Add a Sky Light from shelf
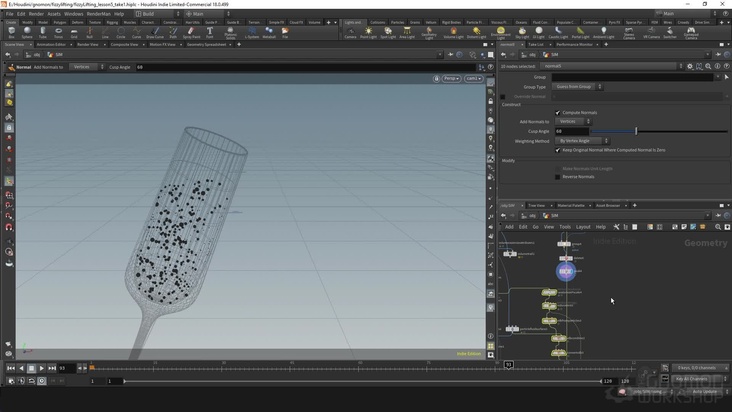The image size is (732, 412). click(524, 32)
